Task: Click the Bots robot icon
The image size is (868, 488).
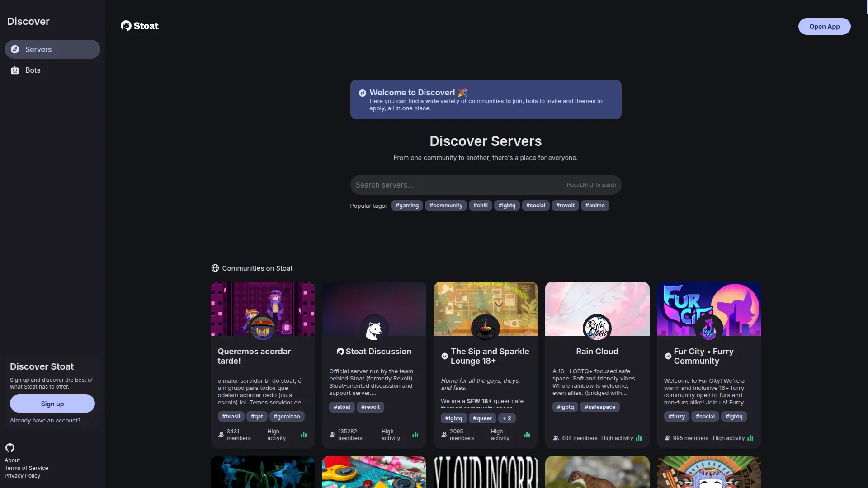Action: tap(15, 70)
